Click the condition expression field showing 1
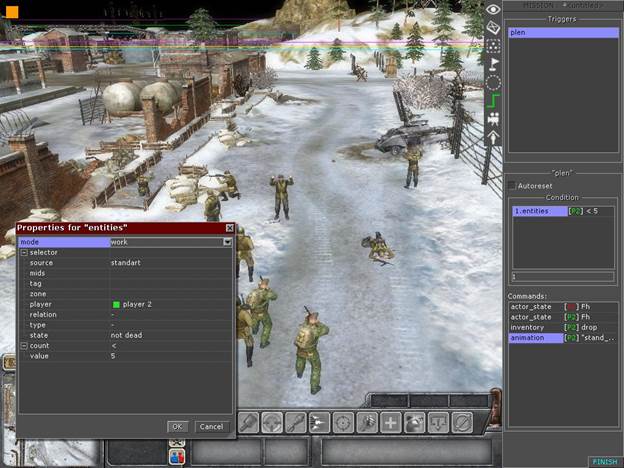Viewport: 624px width, 468px height. pos(563,276)
